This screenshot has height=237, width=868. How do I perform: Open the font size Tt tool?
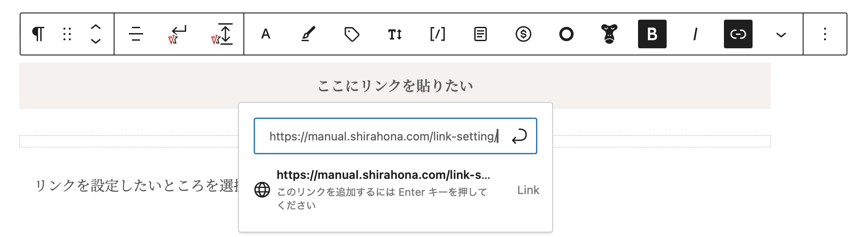pos(395,34)
